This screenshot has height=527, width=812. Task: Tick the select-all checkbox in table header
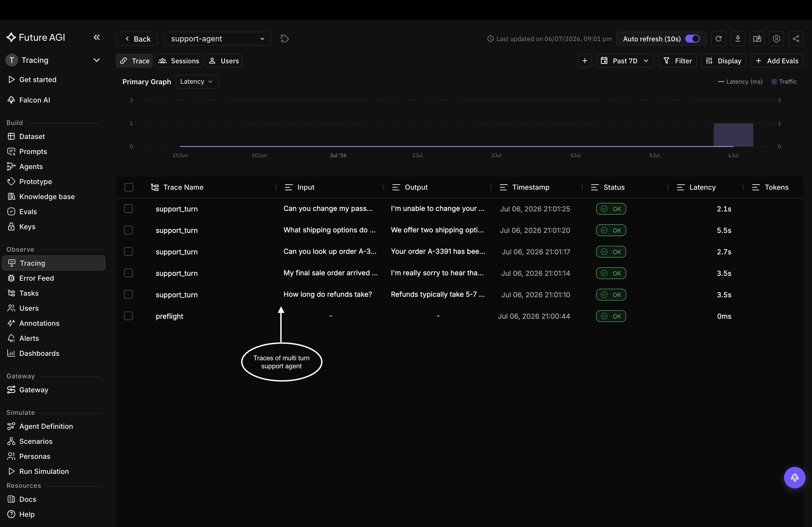[129, 187]
